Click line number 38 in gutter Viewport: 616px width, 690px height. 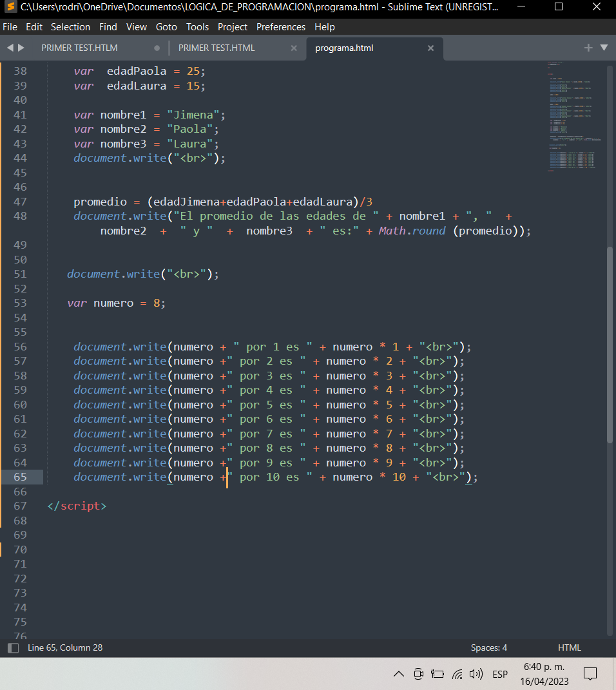20,71
